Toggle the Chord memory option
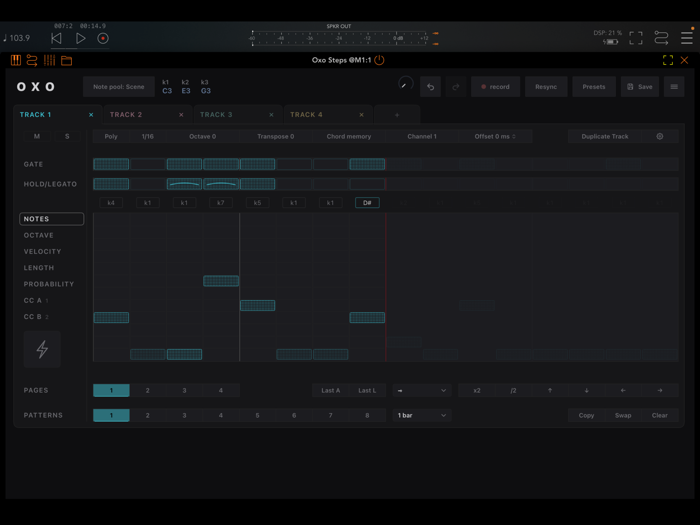This screenshot has height=525, width=700. 349,136
